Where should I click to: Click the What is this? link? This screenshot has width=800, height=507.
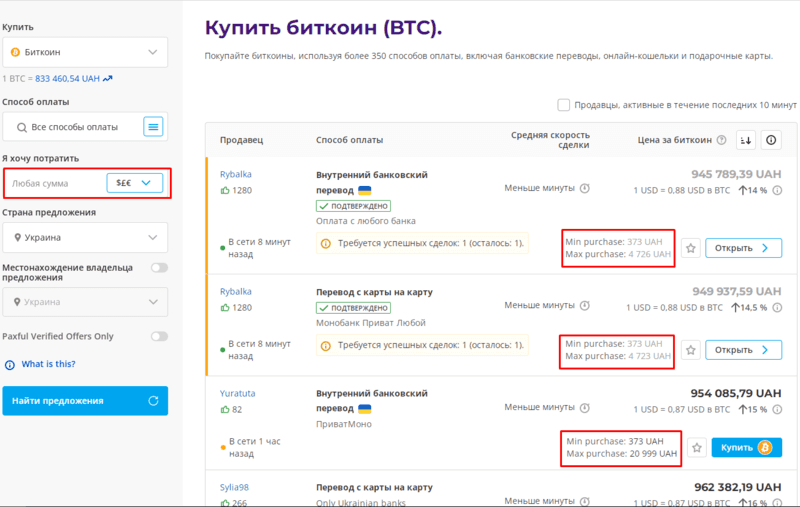coord(48,364)
